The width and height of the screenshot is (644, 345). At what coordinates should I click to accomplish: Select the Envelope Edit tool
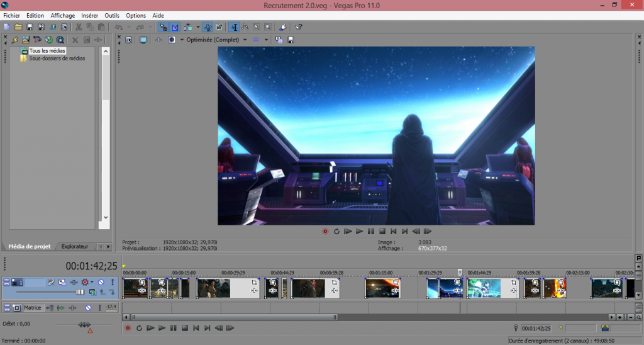(x=245, y=27)
